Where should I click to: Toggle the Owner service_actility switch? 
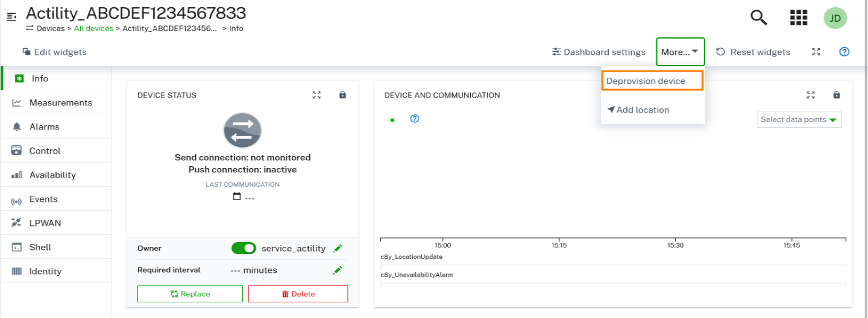pyautogui.click(x=244, y=248)
